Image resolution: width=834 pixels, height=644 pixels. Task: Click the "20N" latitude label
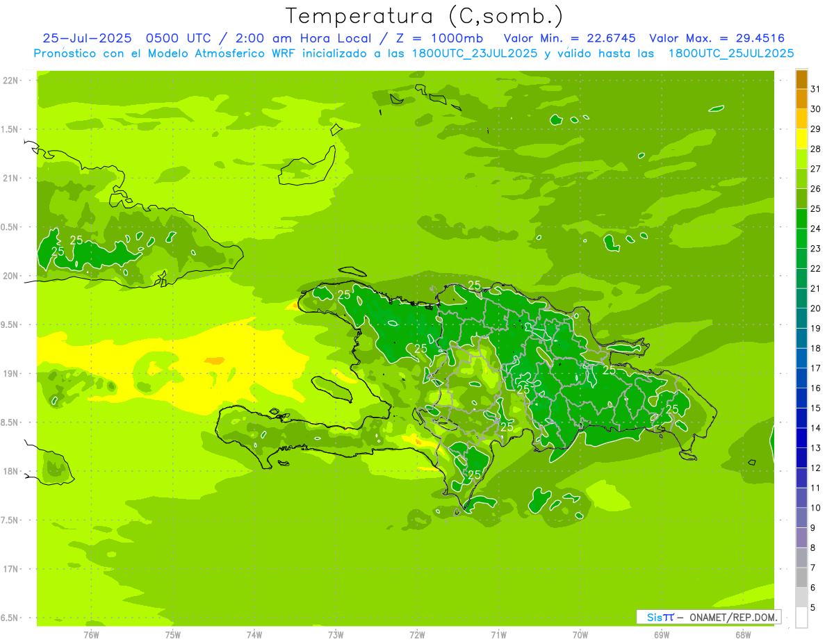point(12,276)
